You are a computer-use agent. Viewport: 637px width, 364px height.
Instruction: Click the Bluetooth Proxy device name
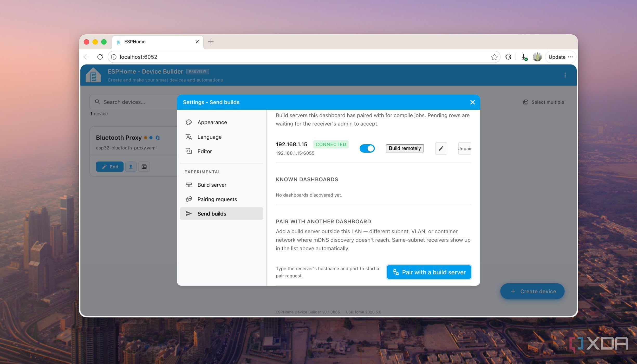click(x=119, y=138)
